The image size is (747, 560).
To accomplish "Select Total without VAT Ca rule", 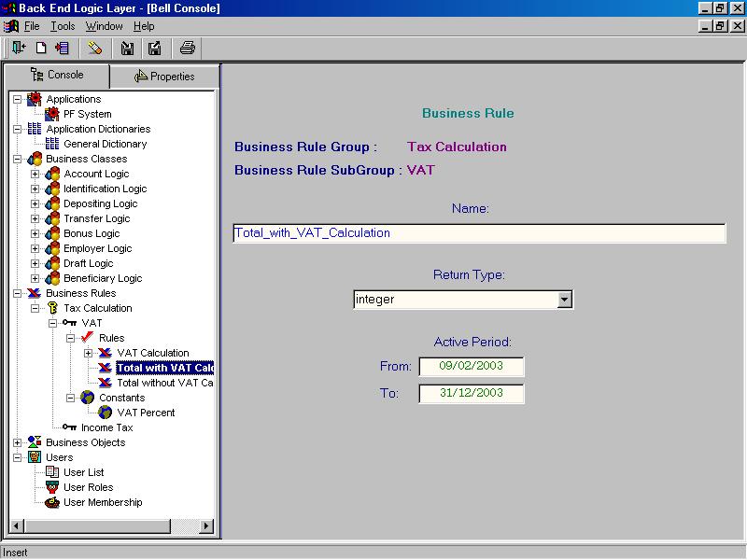I will pos(165,383).
